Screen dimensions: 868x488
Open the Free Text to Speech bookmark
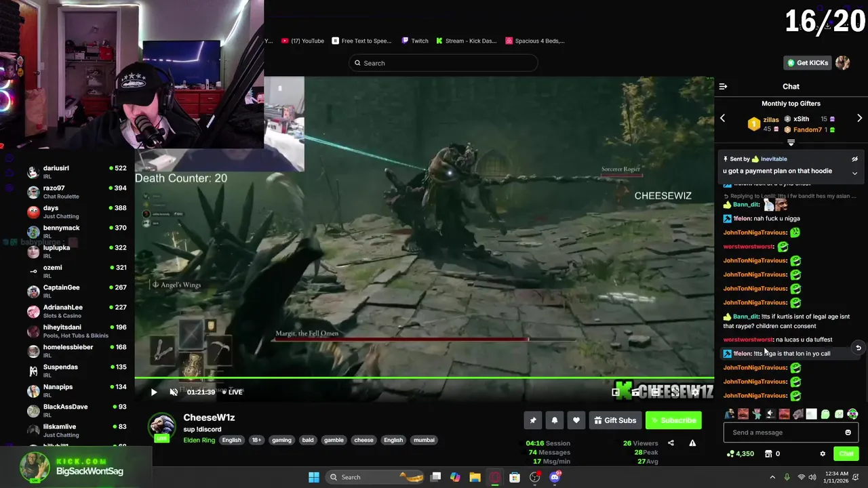(361, 41)
